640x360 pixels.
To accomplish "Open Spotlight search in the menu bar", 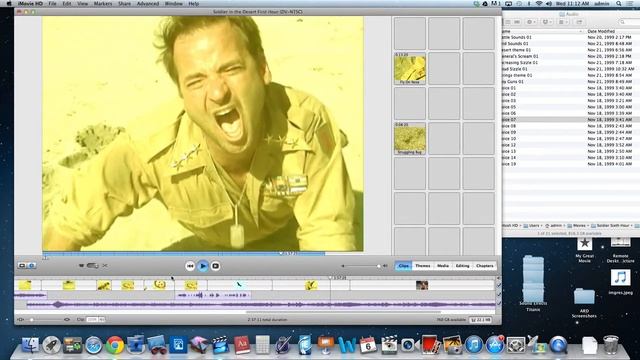I will click(x=619, y=4).
